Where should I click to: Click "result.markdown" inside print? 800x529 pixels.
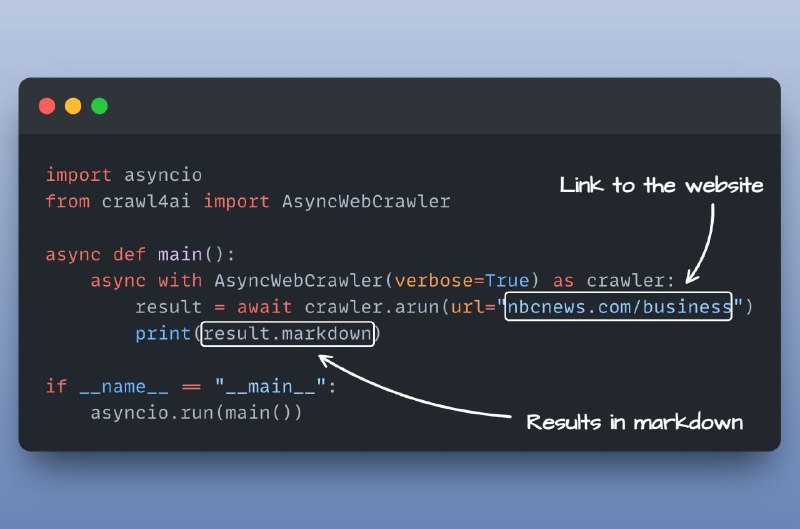coord(288,334)
